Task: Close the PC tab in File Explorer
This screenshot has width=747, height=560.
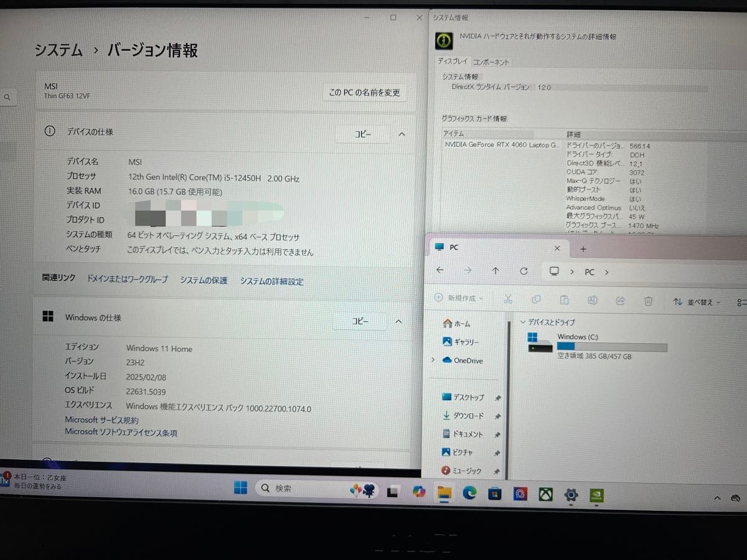Action: point(557,248)
